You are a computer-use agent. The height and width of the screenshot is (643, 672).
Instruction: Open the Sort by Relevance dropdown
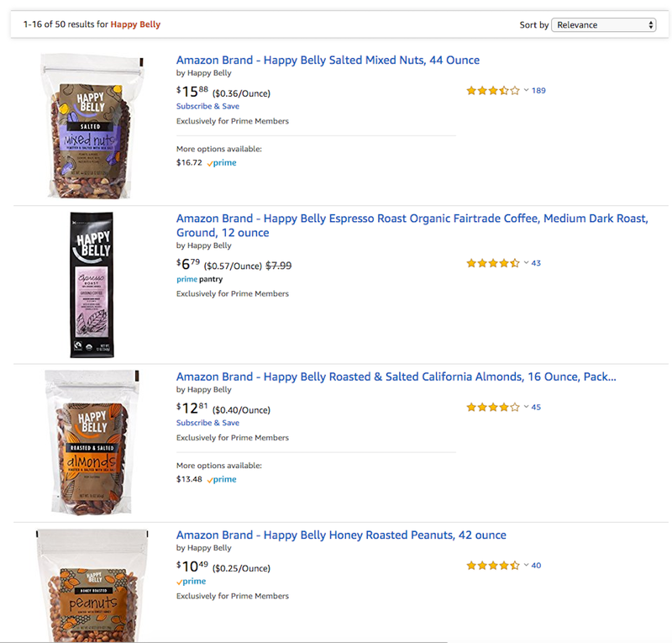click(603, 25)
